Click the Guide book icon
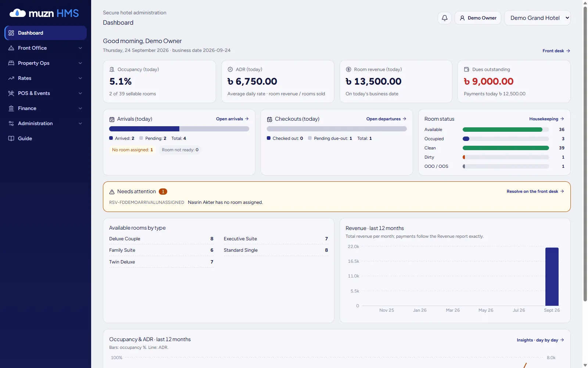The image size is (588, 368). [11, 138]
